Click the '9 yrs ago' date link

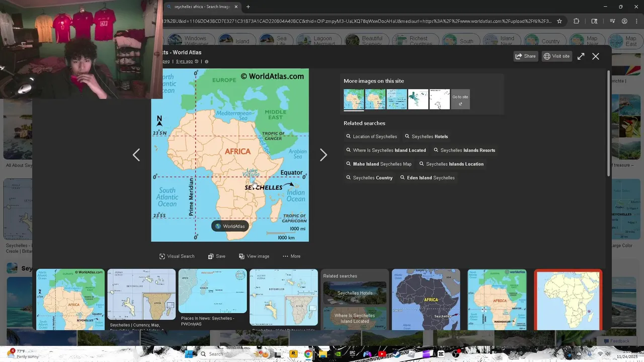click(184, 61)
